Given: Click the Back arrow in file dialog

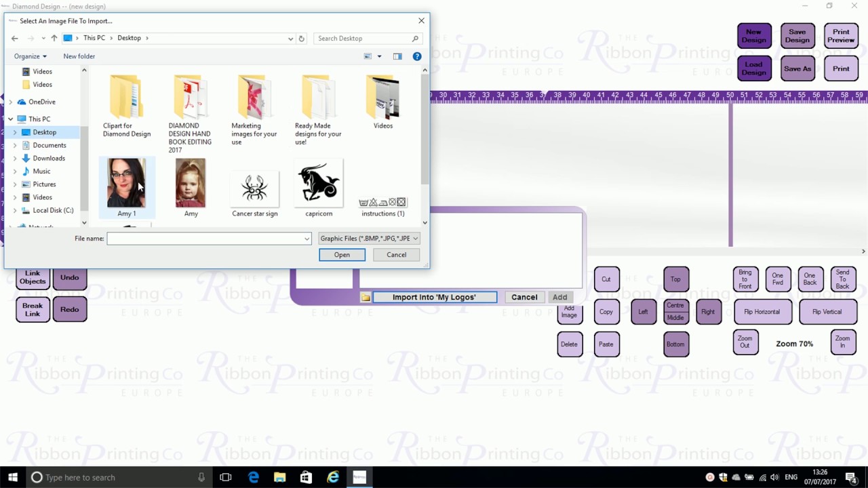Looking at the screenshot, I should click(15, 39).
